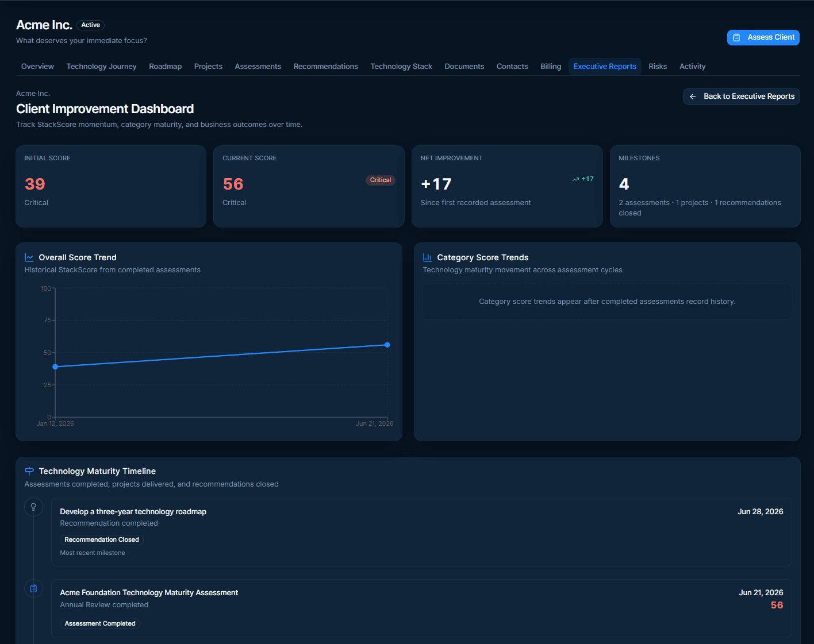Click the 'Category score trends appear after' message
Screen dimensions: 814x644
[607, 302]
